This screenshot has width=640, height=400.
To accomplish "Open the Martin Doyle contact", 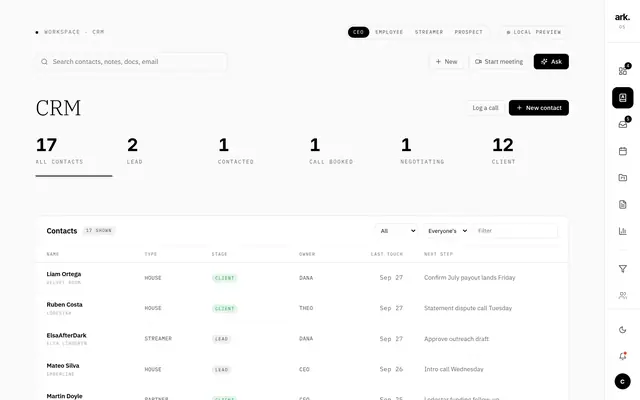I will tap(64, 396).
